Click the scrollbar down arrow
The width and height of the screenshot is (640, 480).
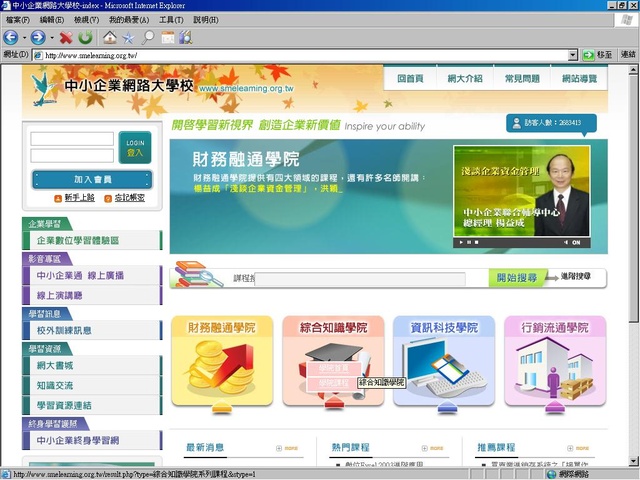point(633,461)
